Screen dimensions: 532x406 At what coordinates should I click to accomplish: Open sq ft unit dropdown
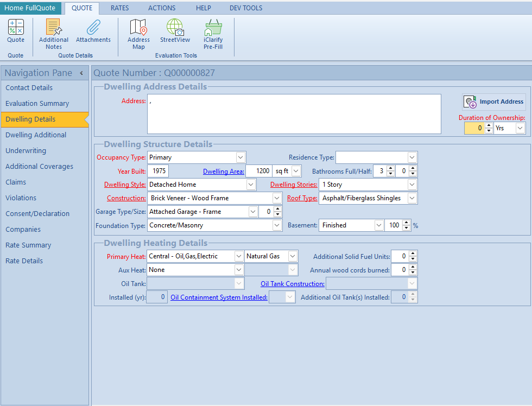pyautogui.click(x=296, y=171)
